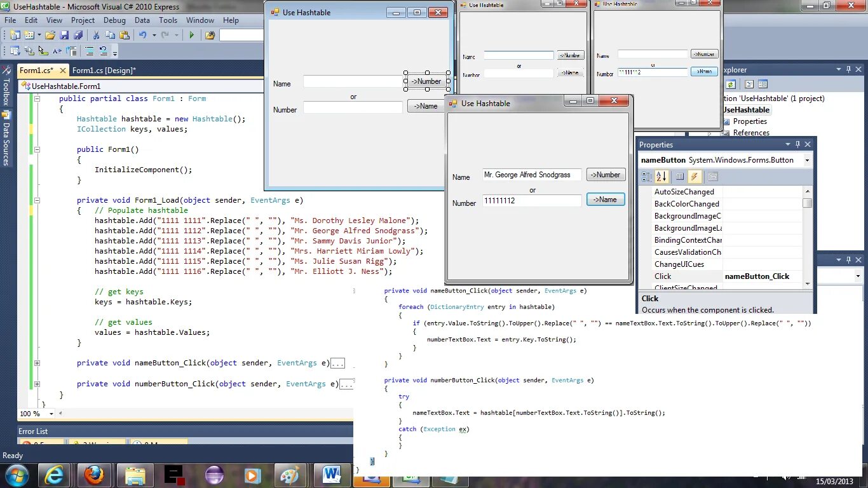Click the Events lightning bolt icon
Screen dimensions: 868x488
tap(695, 177)
